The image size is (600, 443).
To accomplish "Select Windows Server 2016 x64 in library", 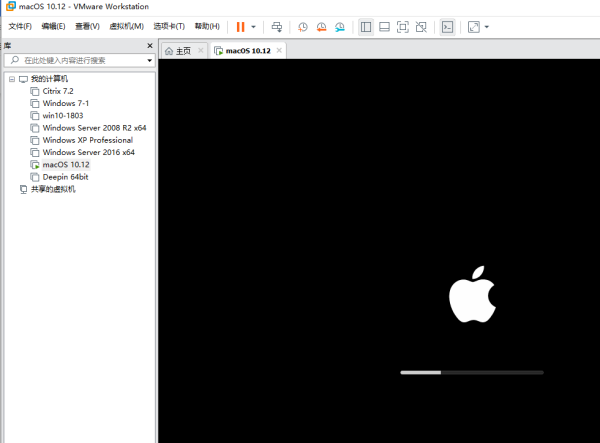I will coord(88,152).
